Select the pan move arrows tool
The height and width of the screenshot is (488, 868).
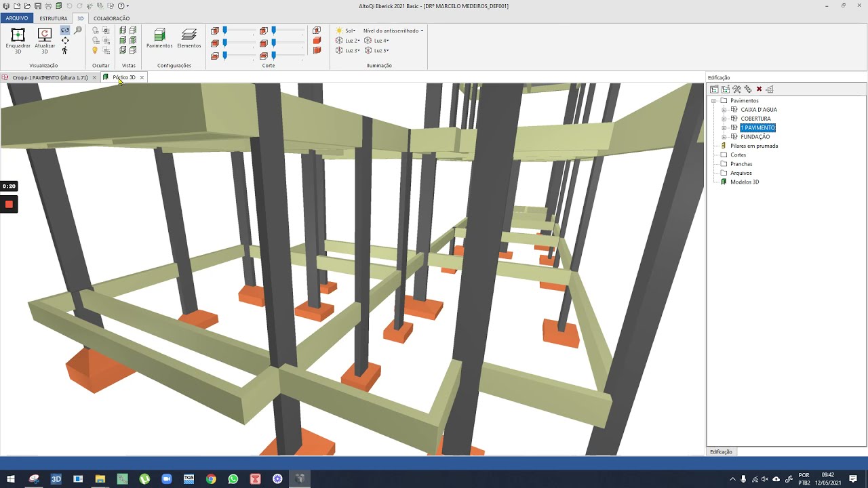(65, 41)
